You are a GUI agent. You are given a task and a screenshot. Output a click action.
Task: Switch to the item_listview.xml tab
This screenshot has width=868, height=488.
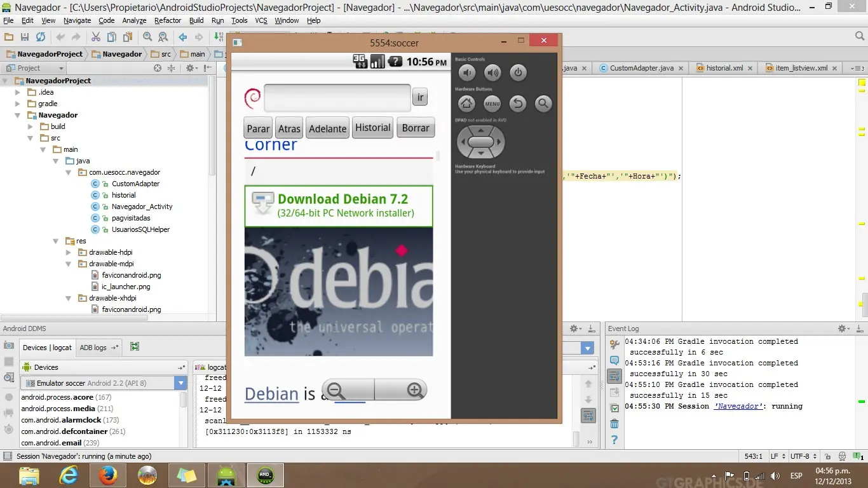point(801,68)
